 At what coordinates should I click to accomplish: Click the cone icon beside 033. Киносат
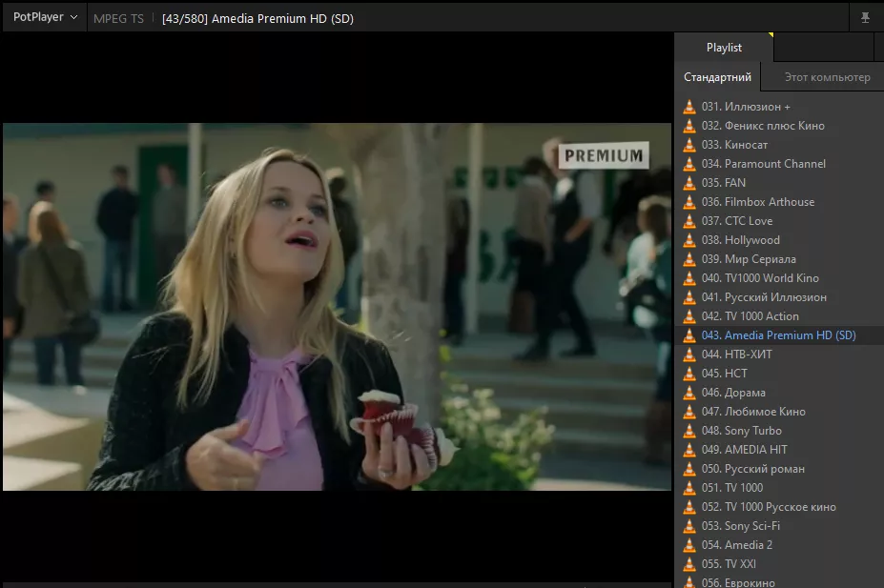coord(689,145)
